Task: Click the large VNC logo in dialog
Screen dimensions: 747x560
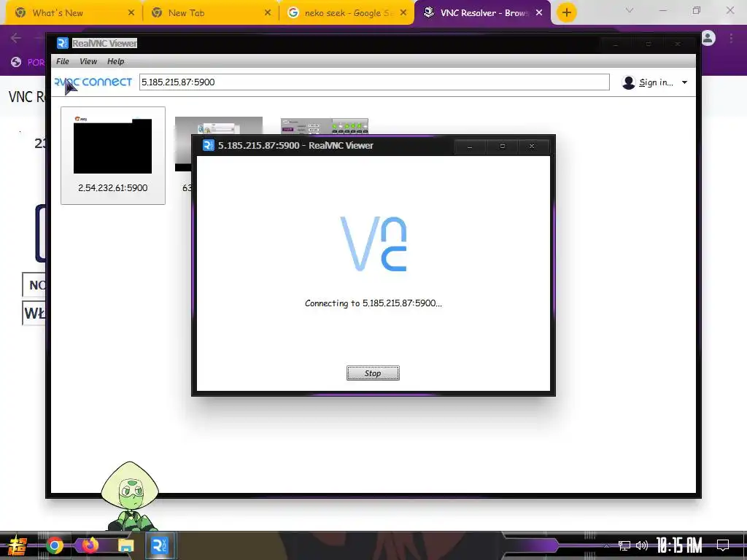Action: click(373, 244)
